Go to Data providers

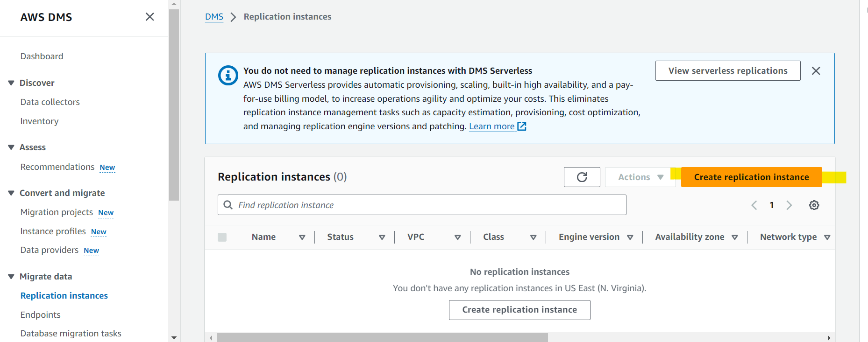click(x=49, y=250)
